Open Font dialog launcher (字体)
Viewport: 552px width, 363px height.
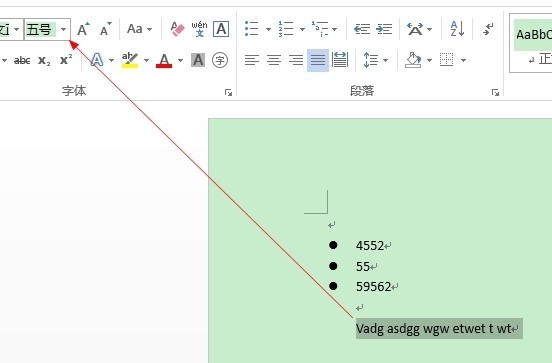coord(228,93)
